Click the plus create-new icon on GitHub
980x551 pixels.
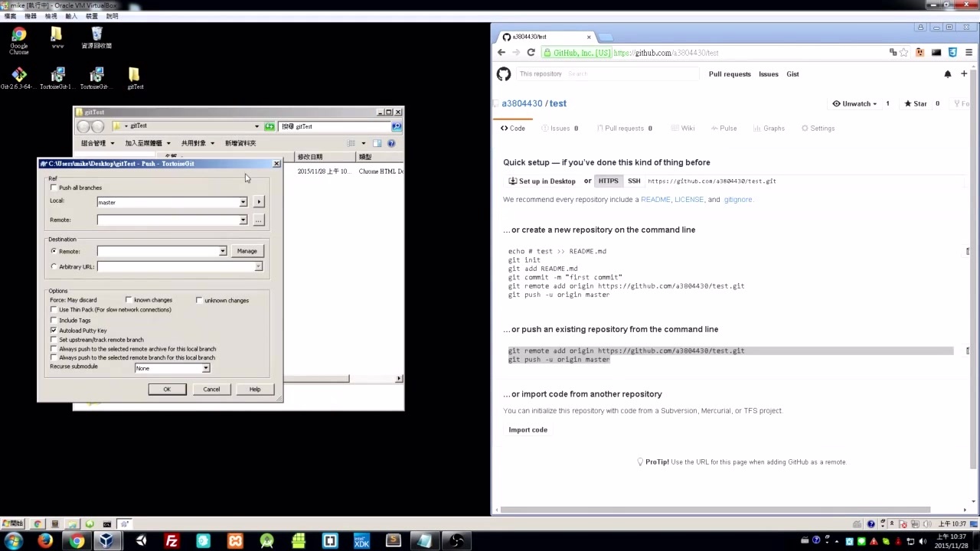(x=964, y=74)
